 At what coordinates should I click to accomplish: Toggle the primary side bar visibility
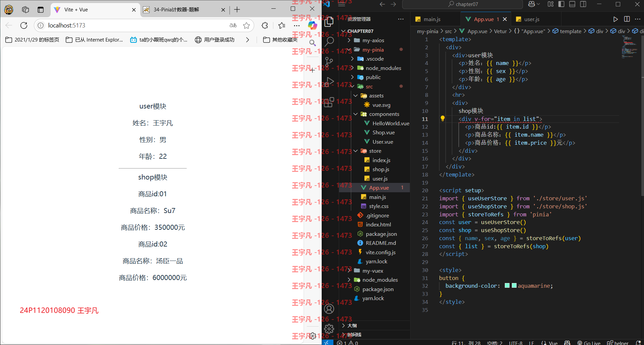[x=561, y=4]
